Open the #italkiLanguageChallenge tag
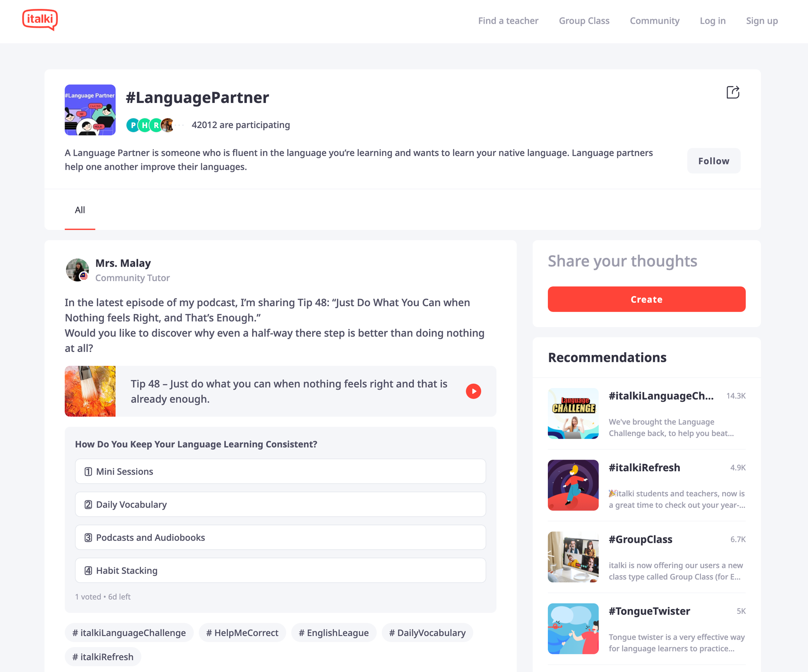The height and width of the screenshot is (672, 808). tap(129, 632)
